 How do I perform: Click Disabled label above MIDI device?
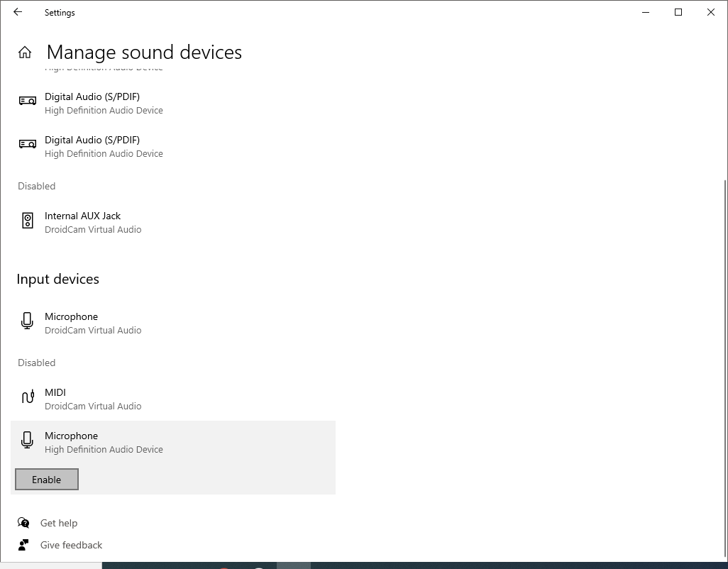37,363
